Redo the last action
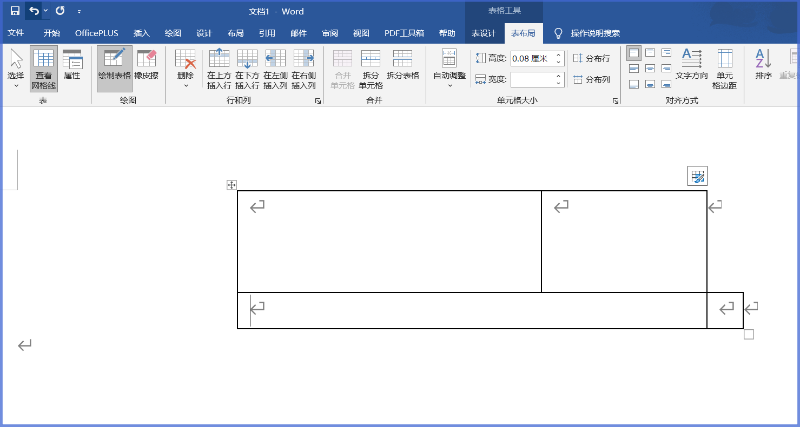800x427 pixels. (x=60, y=11)
